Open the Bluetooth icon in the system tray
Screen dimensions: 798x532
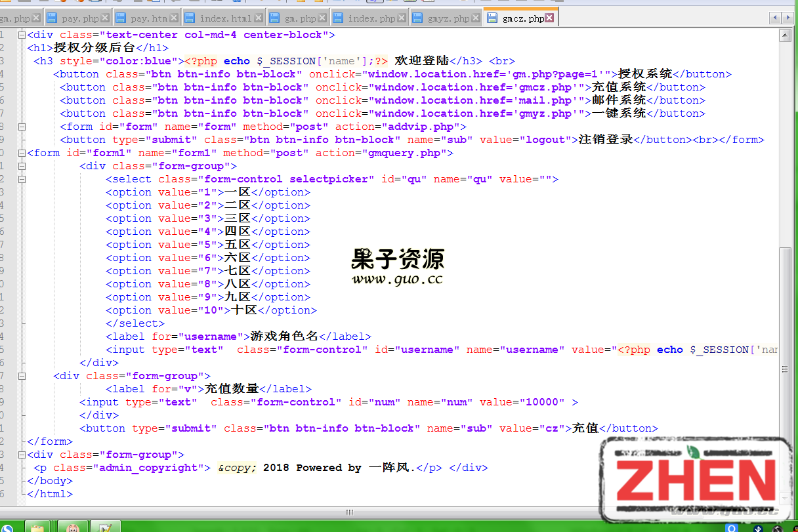[758, 527]
